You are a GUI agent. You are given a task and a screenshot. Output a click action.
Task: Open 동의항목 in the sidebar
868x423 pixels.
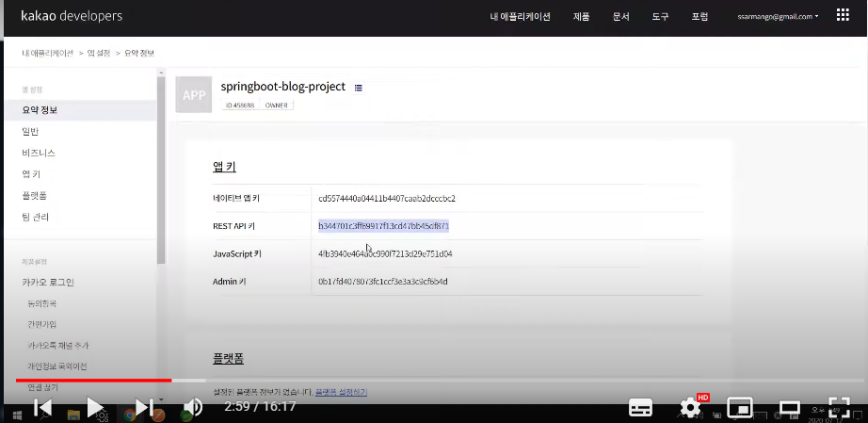42,303
